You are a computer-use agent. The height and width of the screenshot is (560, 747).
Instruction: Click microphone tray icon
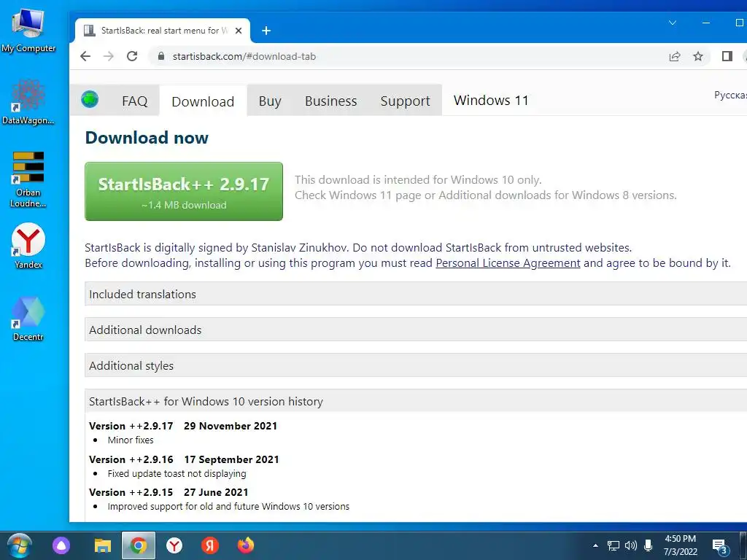tap(648, 545)
